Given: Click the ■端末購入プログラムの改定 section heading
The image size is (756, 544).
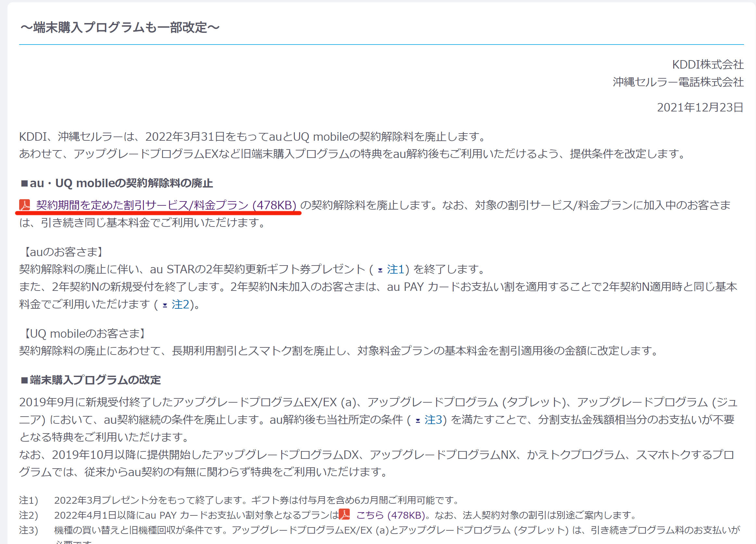Looking at the screenshot, I should click(91, 380).
